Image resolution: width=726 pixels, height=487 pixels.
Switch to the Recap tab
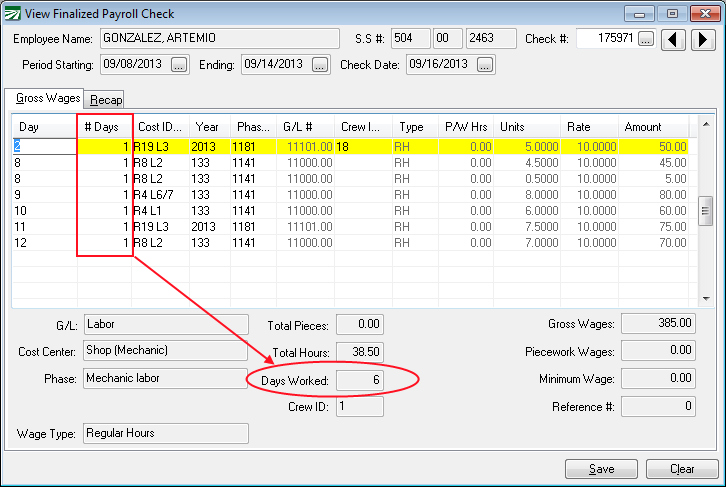click(103, 99)
